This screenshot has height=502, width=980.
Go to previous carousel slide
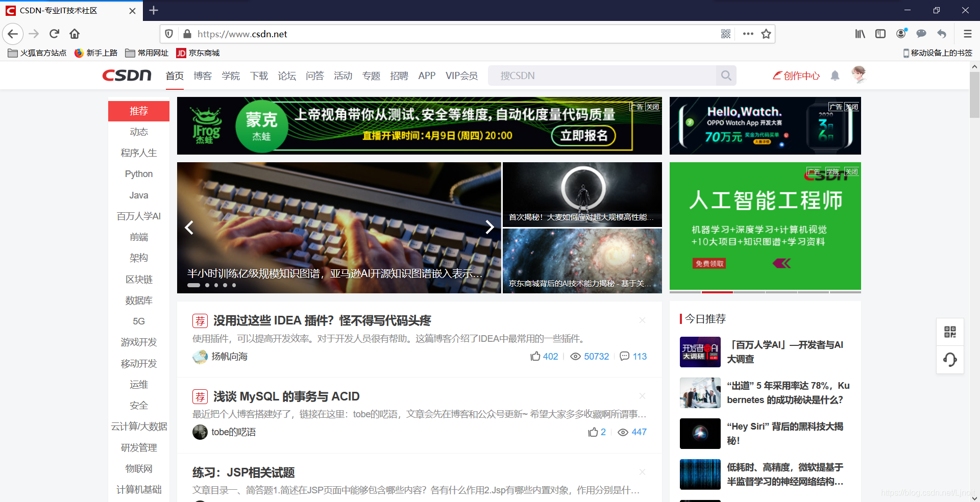pyautogui.click(x=189, y=227)
